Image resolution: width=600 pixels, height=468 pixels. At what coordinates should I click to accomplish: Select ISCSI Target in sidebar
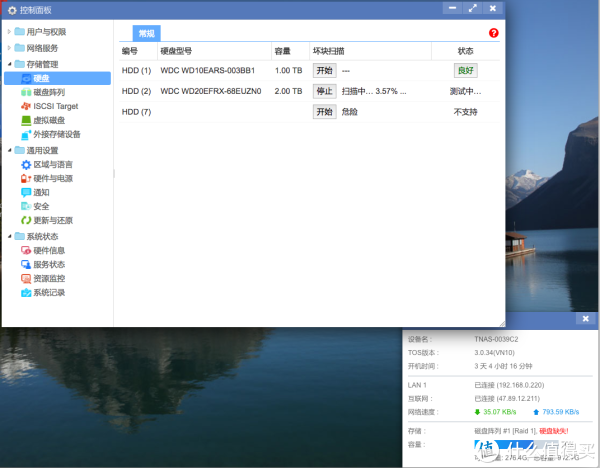[55, 106]
